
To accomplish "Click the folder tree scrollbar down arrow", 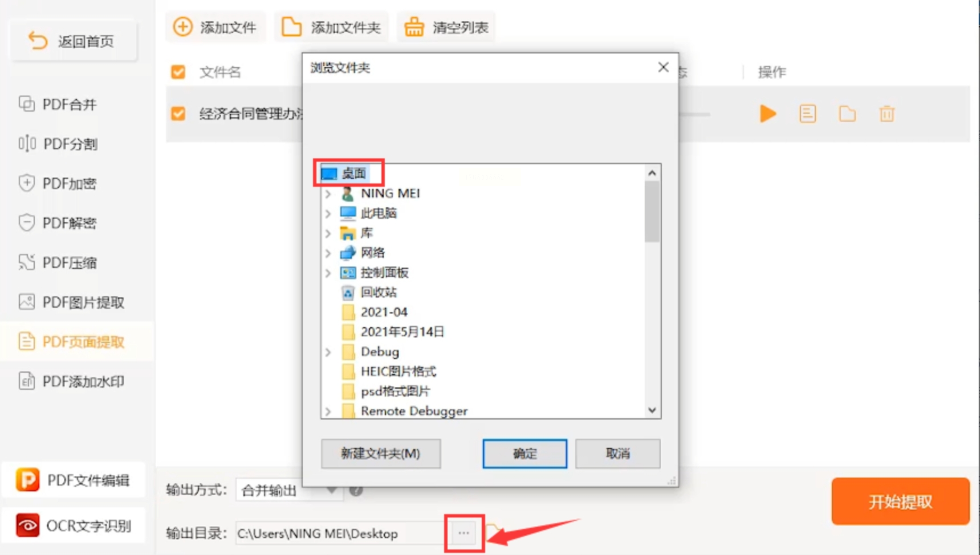I will [652, 410].
